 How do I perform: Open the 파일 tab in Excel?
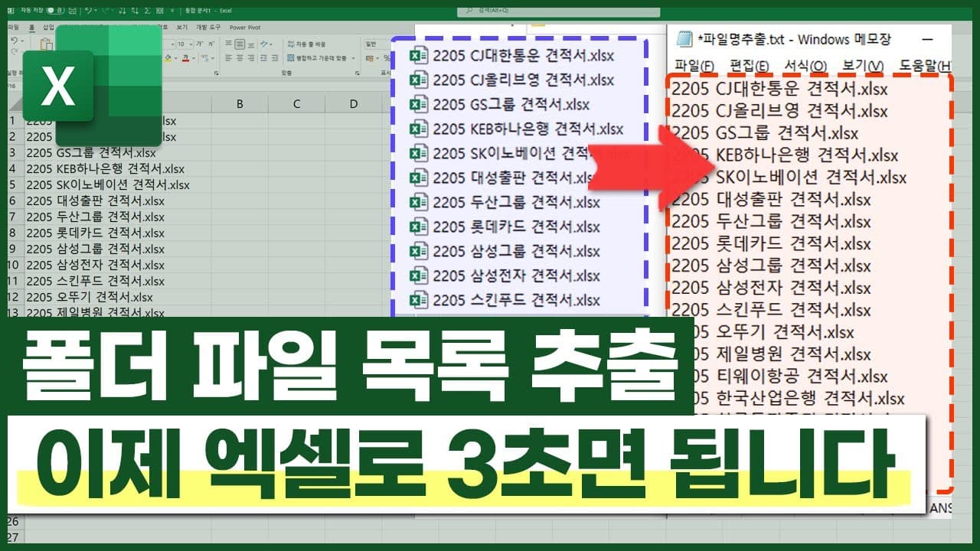pyautogui.click(x=13, y=27)
